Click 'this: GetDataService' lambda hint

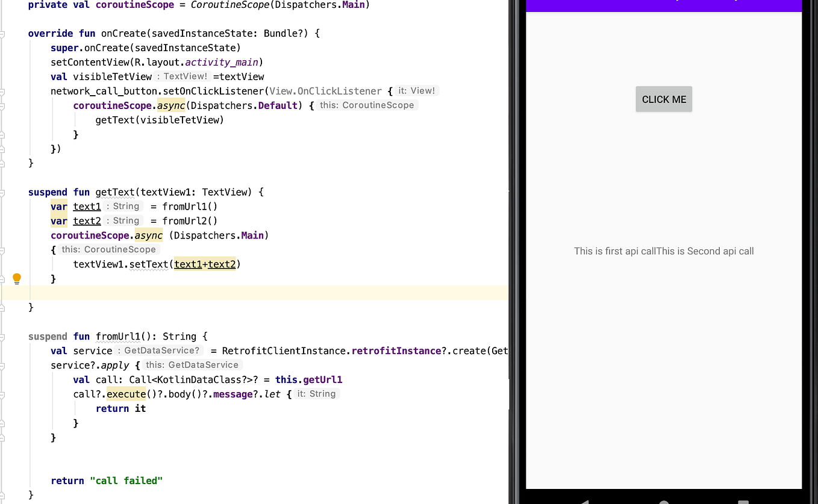pos(192,365)
